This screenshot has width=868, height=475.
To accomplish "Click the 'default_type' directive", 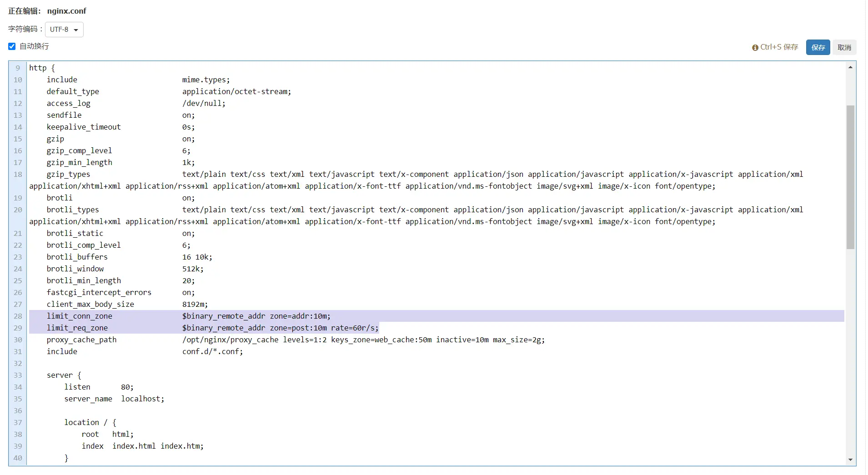I will click(73, 91).
